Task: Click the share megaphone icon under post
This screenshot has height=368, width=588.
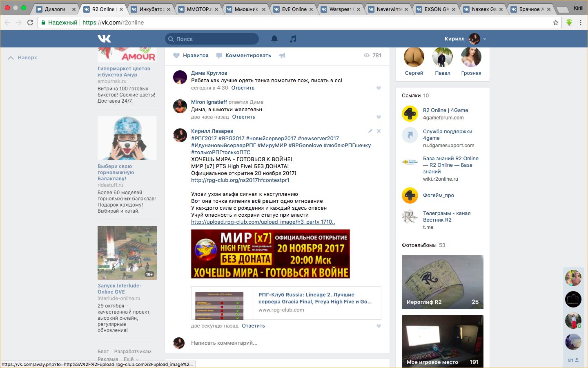Action: point(282,56)
